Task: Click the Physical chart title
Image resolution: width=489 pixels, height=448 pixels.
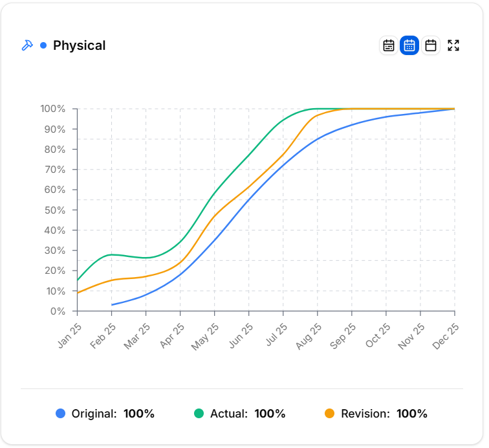Action: pos(79,45)
